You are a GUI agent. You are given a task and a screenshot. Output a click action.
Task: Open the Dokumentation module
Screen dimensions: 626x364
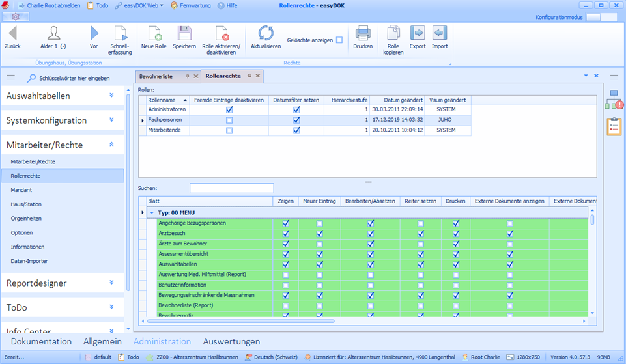[41, 341]
